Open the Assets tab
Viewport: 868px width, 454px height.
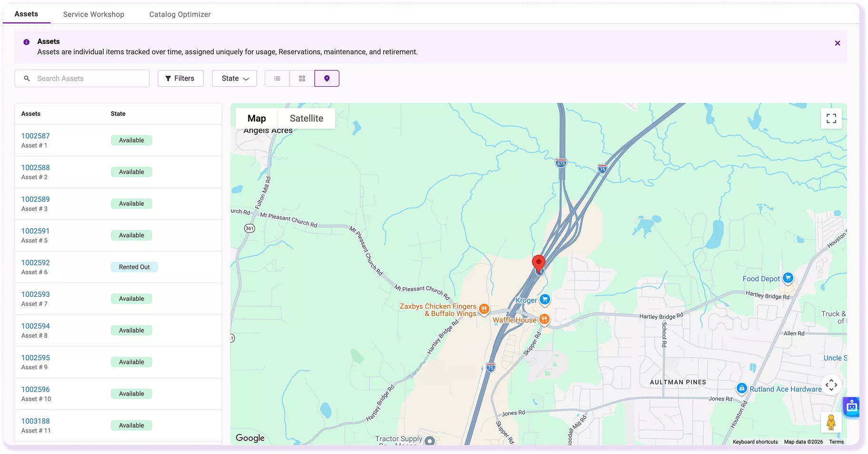click(26, 14)
